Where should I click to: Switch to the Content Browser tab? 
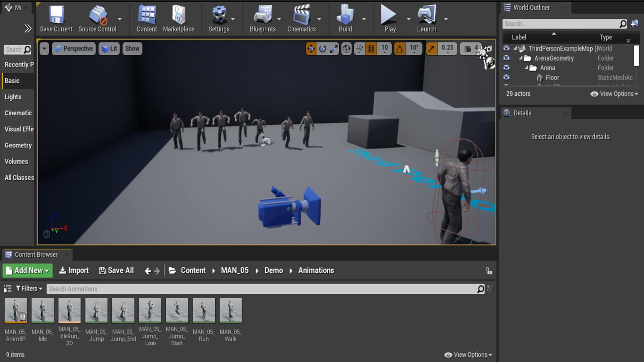point(35,255)
